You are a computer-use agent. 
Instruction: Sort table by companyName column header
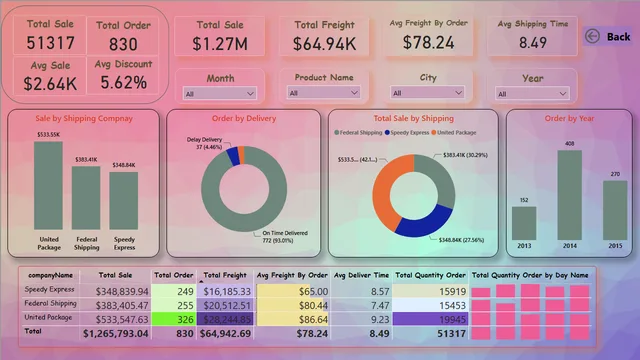(x=51, y=276)
